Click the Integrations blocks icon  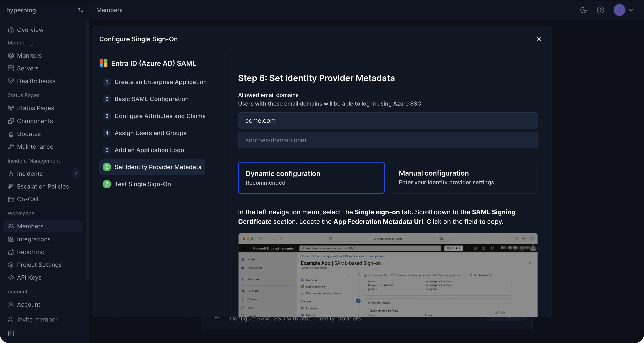11,239
